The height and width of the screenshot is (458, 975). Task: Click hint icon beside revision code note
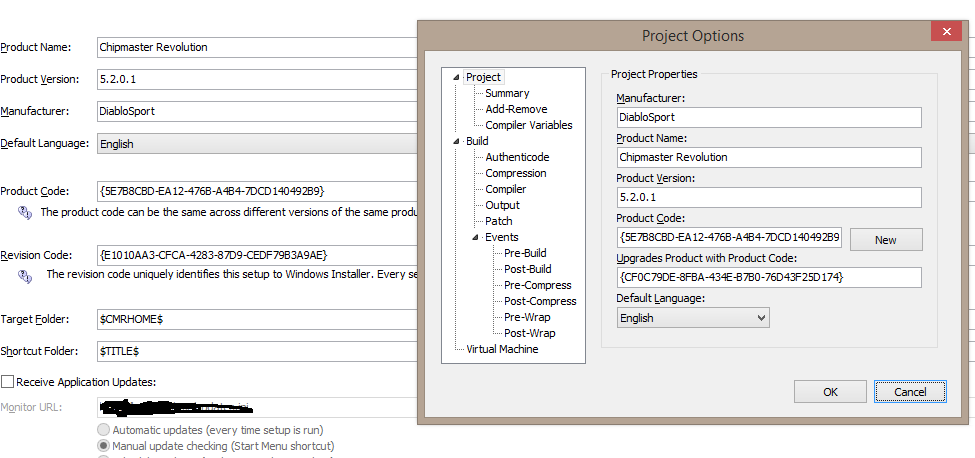(24, 276)
